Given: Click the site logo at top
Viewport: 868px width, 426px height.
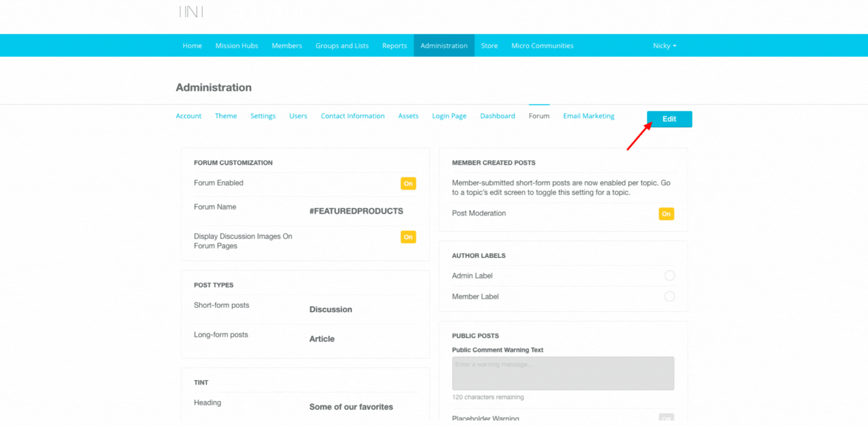Looking at the screenshot, I should (x=191, y=11).
